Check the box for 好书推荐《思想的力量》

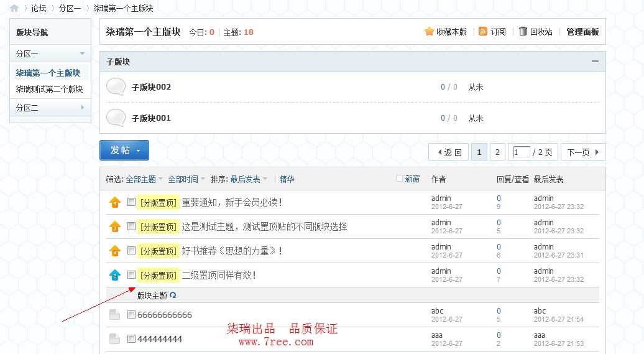[131, 250]
